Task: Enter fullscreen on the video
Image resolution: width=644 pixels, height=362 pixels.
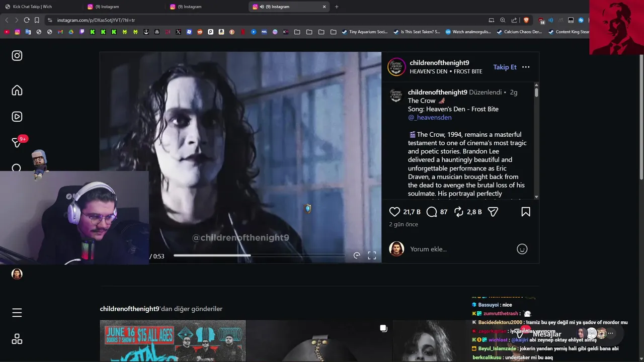Action: pyautogui.click(x=372, y=255)
